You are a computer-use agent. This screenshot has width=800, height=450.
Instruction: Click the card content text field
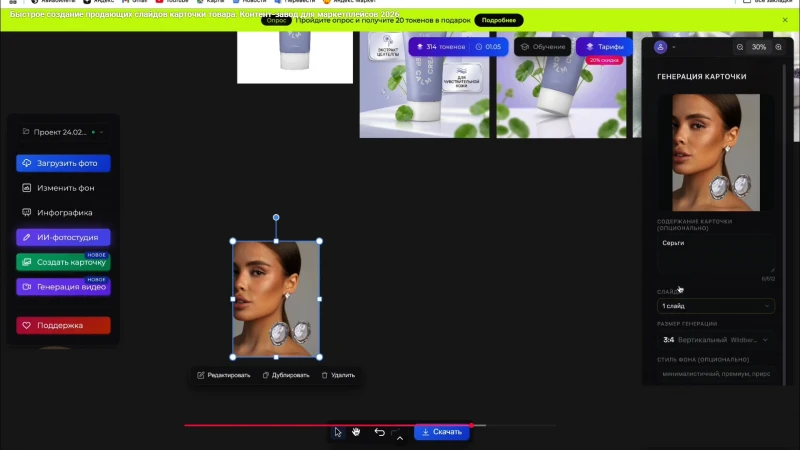coord(715,255)
